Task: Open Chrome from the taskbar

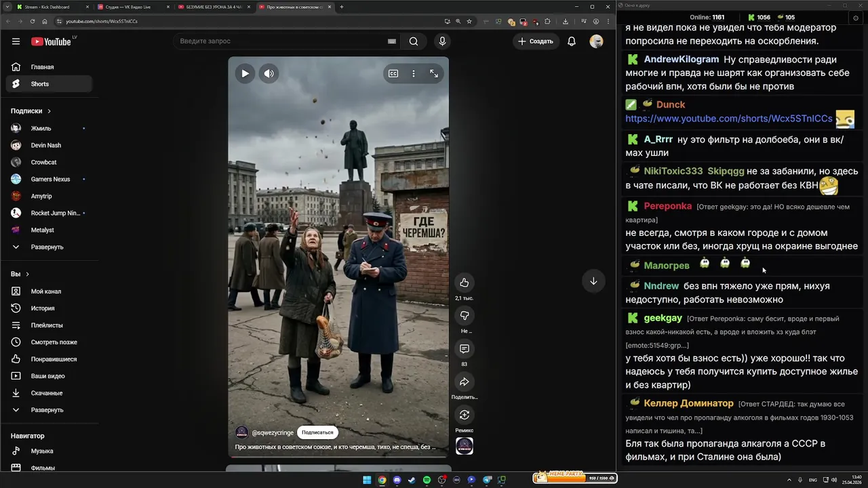Action: [x=382, y=480]
